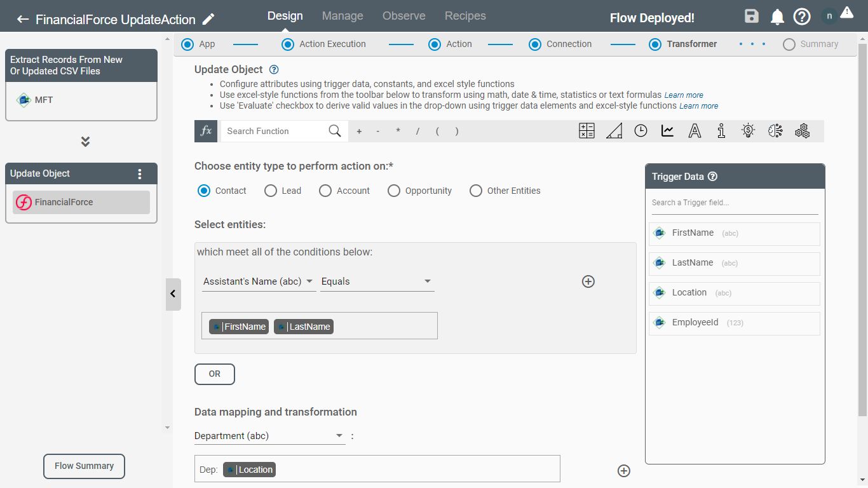Open Department field dropdown

tap(269, 436)
